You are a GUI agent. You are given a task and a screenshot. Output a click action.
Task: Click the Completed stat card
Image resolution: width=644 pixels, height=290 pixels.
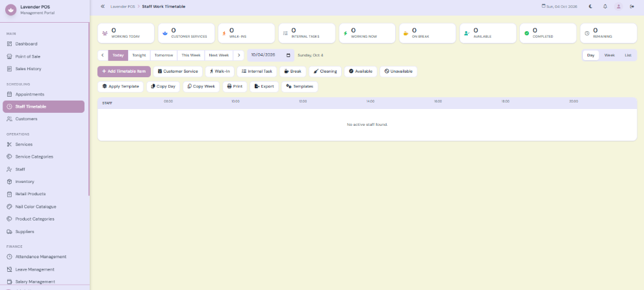(548, 33)
